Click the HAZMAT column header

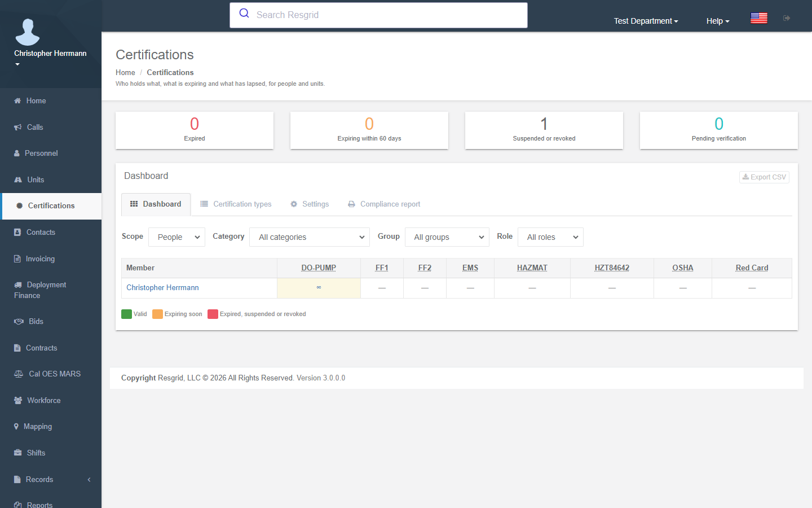(532, 268)
